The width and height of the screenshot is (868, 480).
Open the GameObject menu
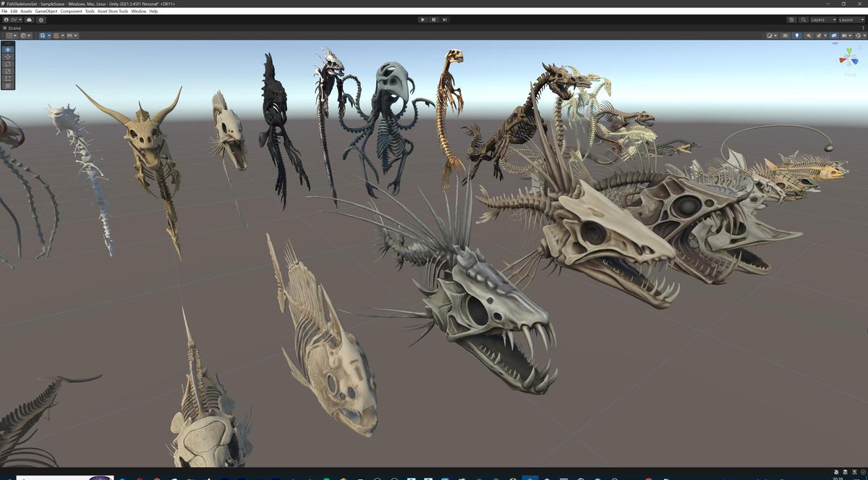46,11
